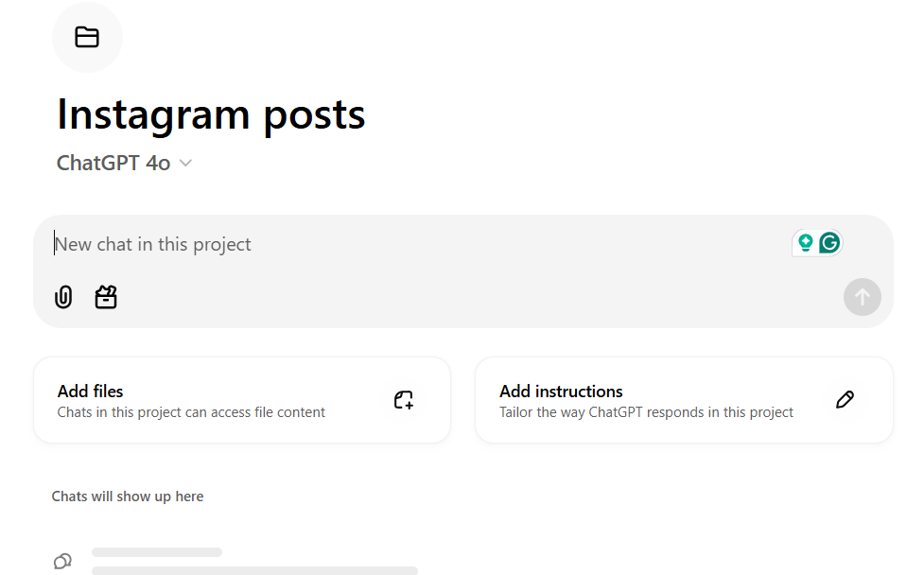Open the project folder icon above the title
Viewport: 924px width, 575px height.
(87, 37)
